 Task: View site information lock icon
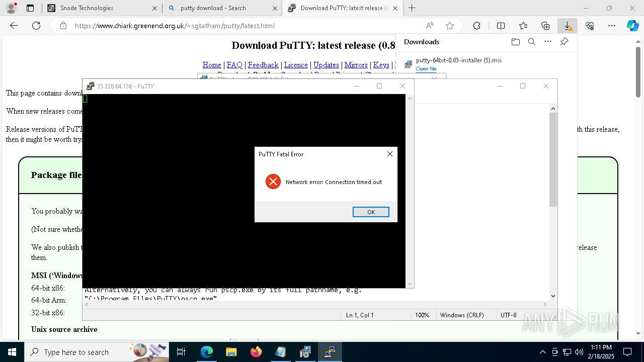tap(63, 26)
